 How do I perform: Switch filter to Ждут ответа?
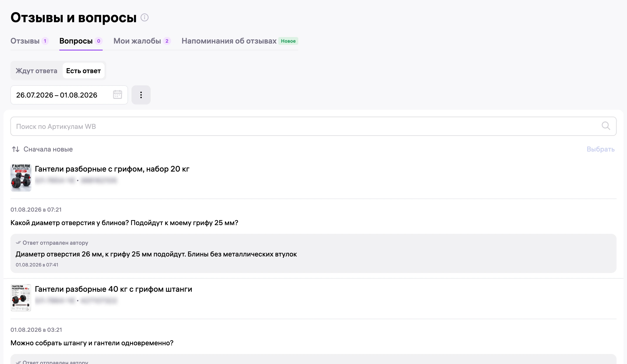[x=36, y=71]
